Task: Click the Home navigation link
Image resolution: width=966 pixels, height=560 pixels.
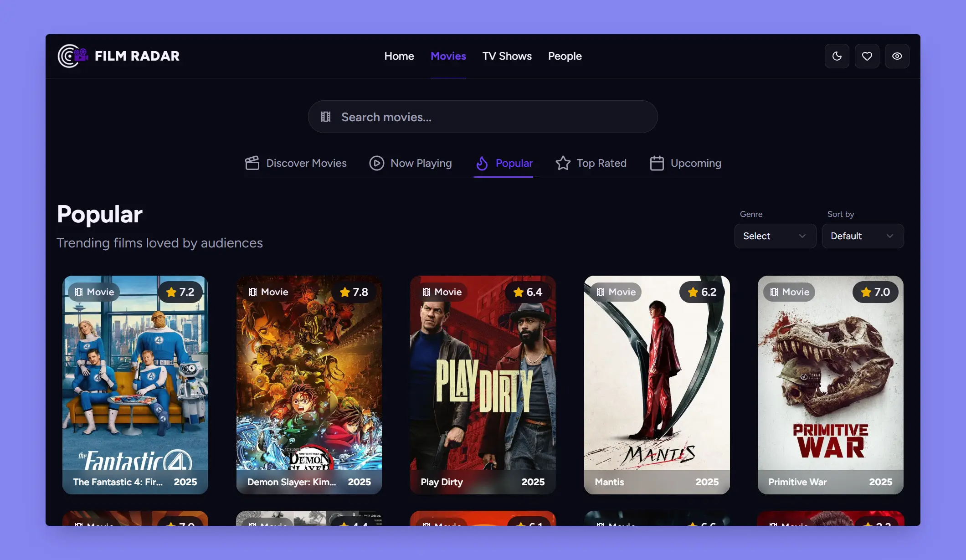Action: point(399,56)
